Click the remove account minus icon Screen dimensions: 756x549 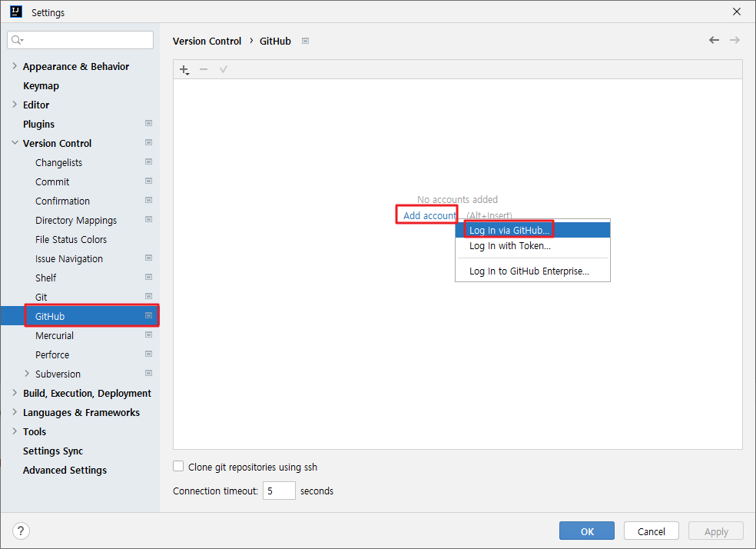click(204, 69)
